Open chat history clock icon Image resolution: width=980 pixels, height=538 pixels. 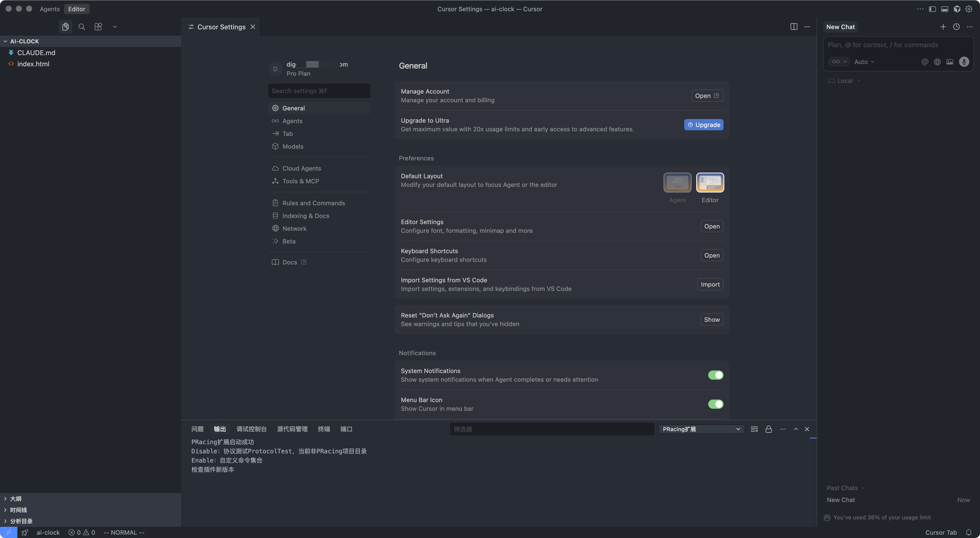coord(956,27)
